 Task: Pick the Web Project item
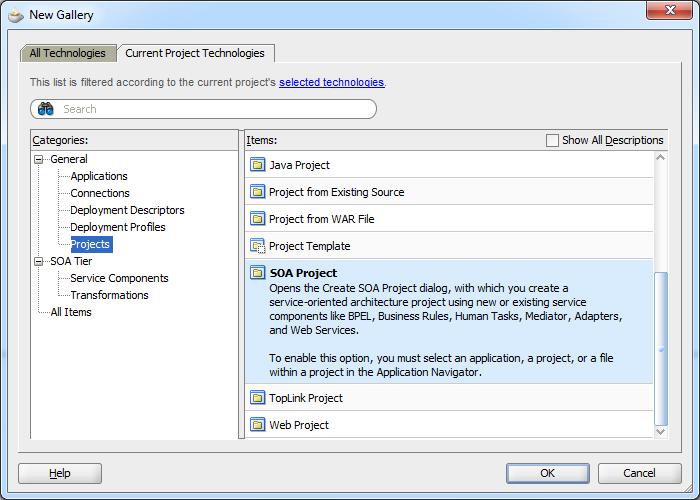point(299,425)
